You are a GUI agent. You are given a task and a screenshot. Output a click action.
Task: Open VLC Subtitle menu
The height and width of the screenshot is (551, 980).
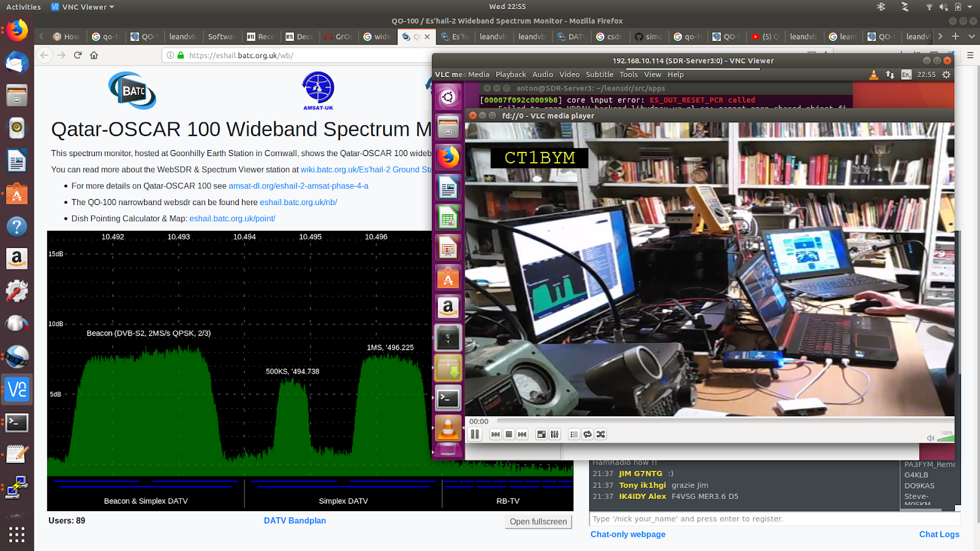click(599, 75)
